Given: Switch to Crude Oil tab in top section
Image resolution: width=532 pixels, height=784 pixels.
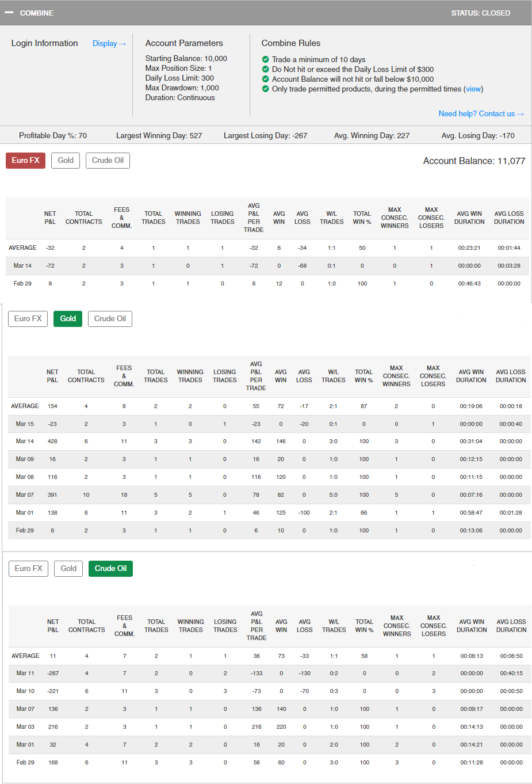Looking at the screenshot, I should 108,161.
